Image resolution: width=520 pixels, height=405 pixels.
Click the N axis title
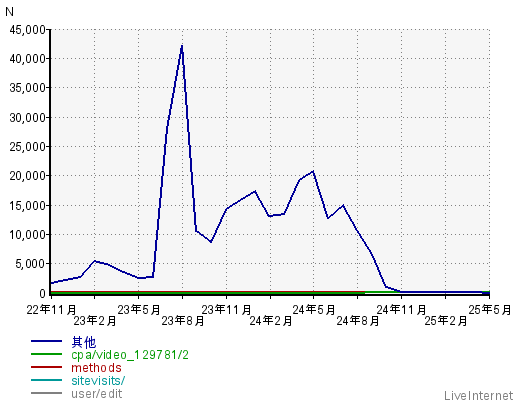[10, 12]
